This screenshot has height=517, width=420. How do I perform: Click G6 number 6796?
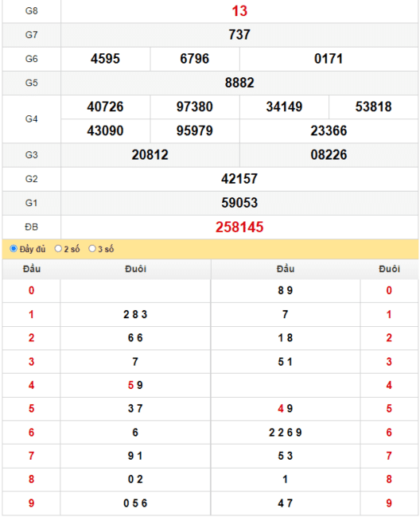(195, 59)
